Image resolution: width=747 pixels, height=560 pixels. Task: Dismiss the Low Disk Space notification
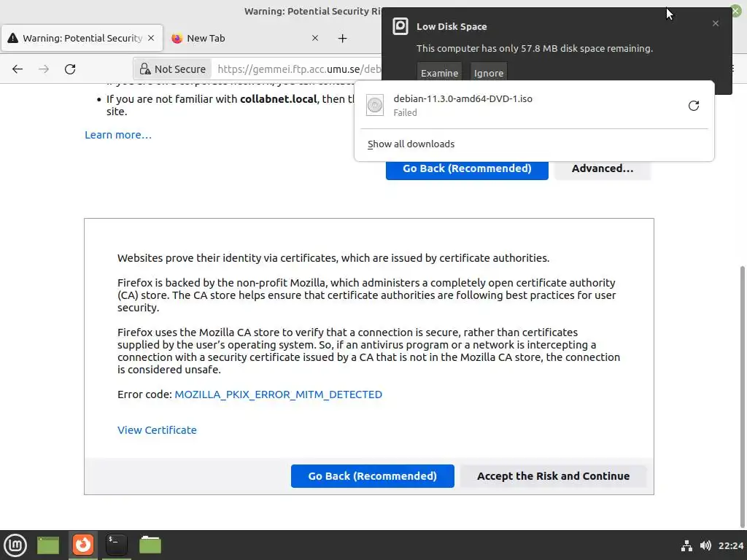[x=716, y=23]
